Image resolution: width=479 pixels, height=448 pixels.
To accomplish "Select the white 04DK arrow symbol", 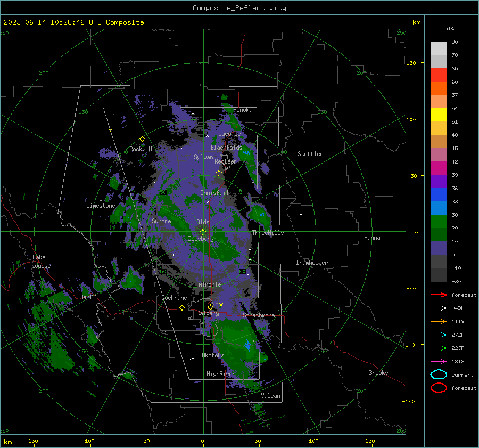I will point(439,308).
